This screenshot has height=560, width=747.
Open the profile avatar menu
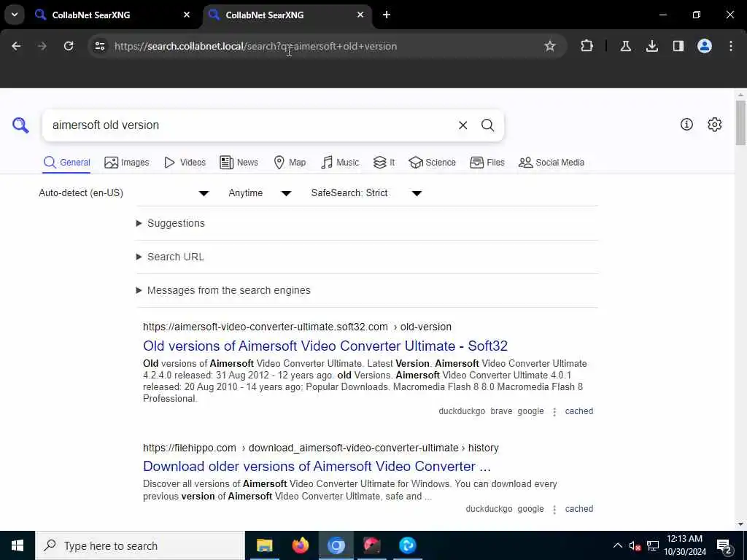point(704,46)
